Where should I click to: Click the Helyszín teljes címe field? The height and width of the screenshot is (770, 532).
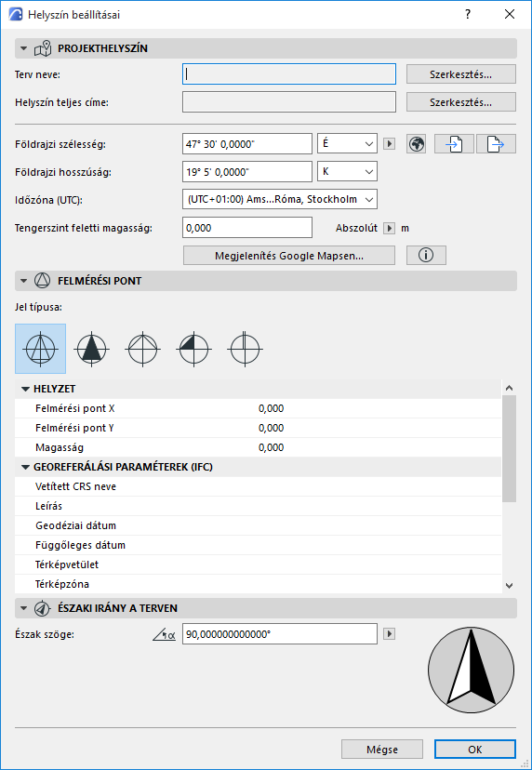[x=289, y=102]
